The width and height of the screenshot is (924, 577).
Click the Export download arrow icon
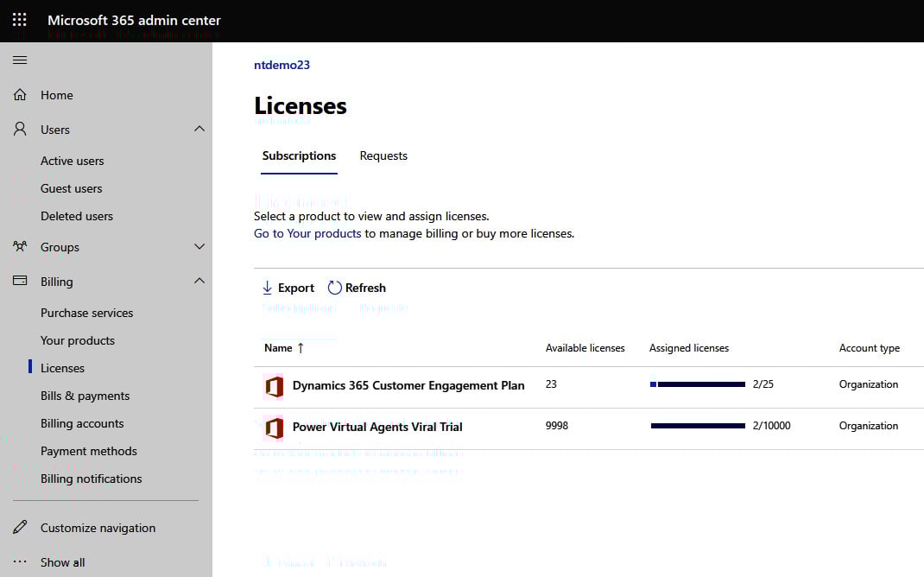[267, 288]
